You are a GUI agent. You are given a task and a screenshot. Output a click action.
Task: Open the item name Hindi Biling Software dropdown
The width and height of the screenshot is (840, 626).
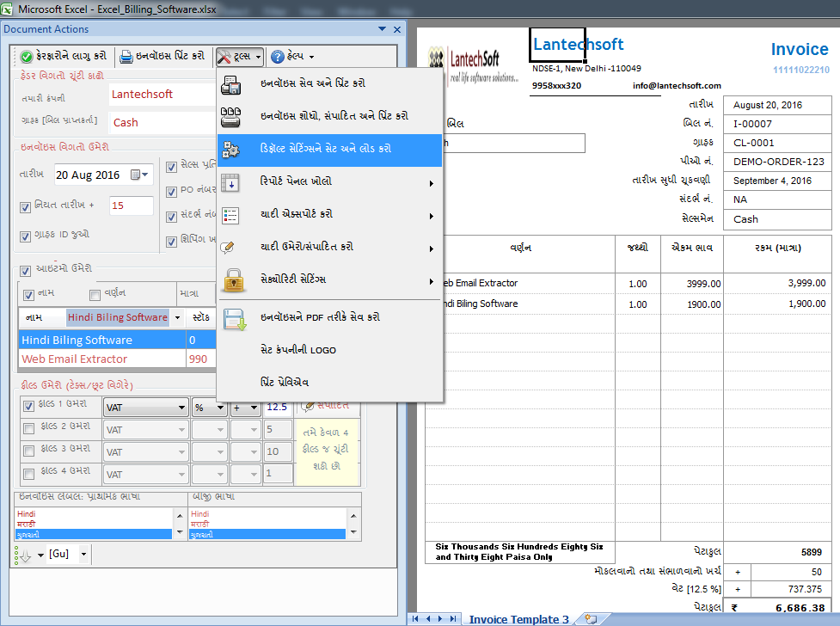(177, 318)
